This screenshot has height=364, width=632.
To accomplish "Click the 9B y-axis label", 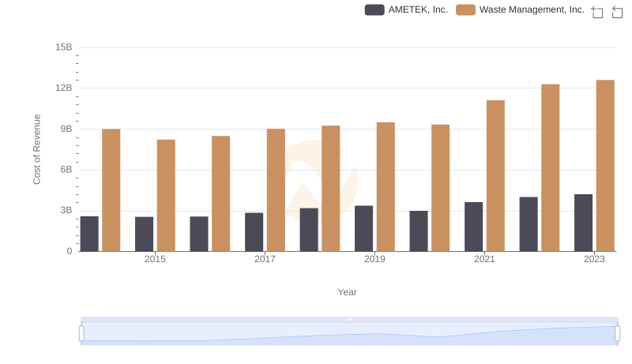I will (x=66, y=129).
